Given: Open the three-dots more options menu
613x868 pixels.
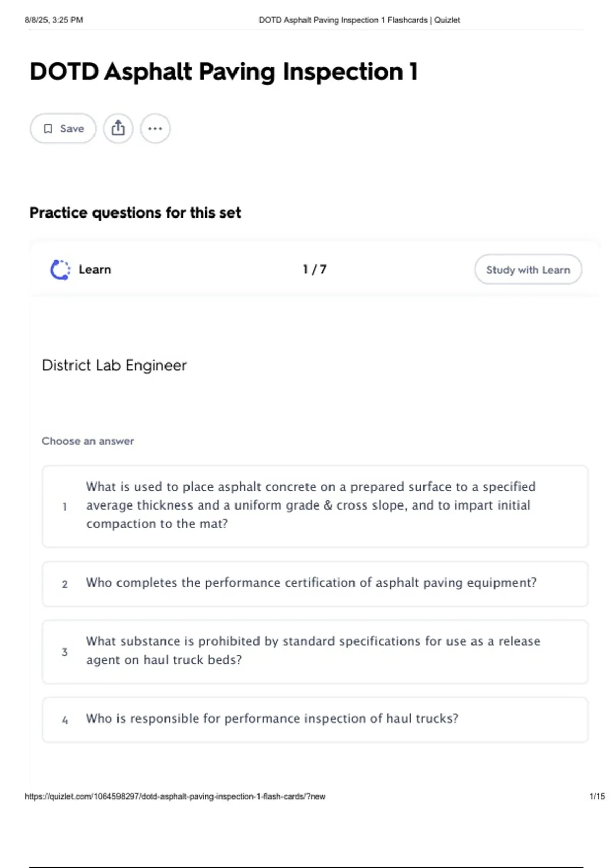Looking at the screenshot, I should [155, 129].
